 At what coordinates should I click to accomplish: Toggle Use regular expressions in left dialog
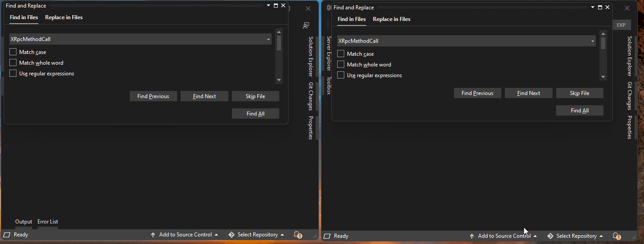click(x=13, y=74)
